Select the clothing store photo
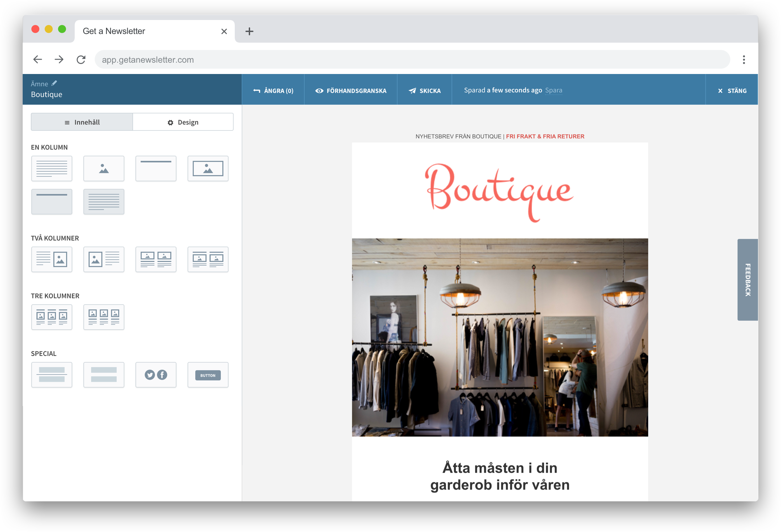This screenshot has height=532, width=781. click(500, 337)
